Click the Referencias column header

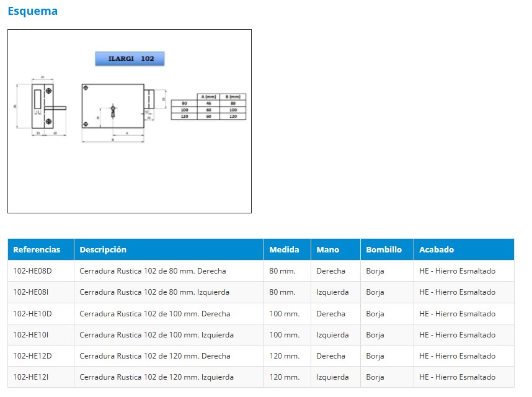tap(37, 249)
